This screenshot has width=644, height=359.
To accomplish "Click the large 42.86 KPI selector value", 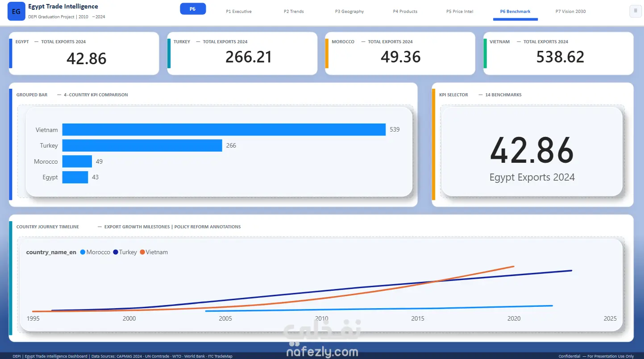I will click(532, 150).
